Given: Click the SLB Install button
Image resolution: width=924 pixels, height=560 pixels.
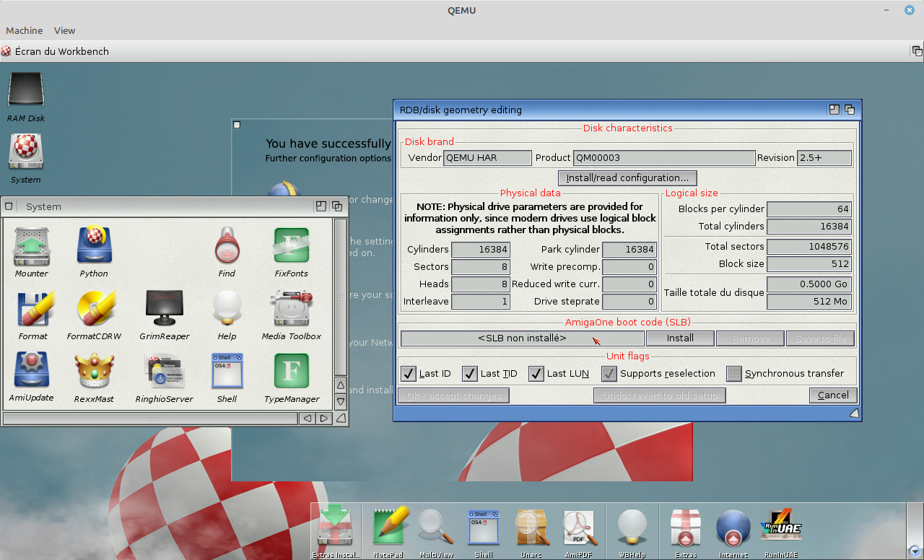Looking at the screenshot, I should tap(680, 338).
